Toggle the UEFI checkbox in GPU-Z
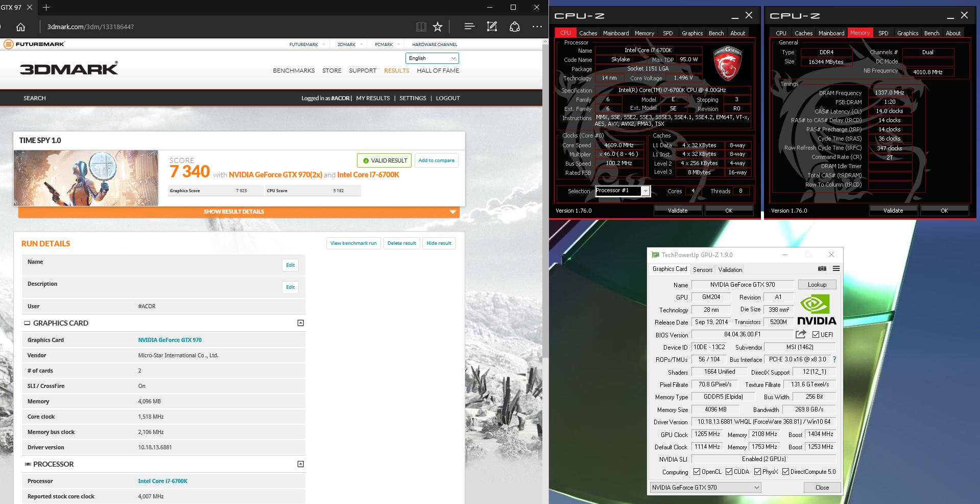The height and width of the screenshot is (504, 980). pyautogui.click(x=816, y=334)
